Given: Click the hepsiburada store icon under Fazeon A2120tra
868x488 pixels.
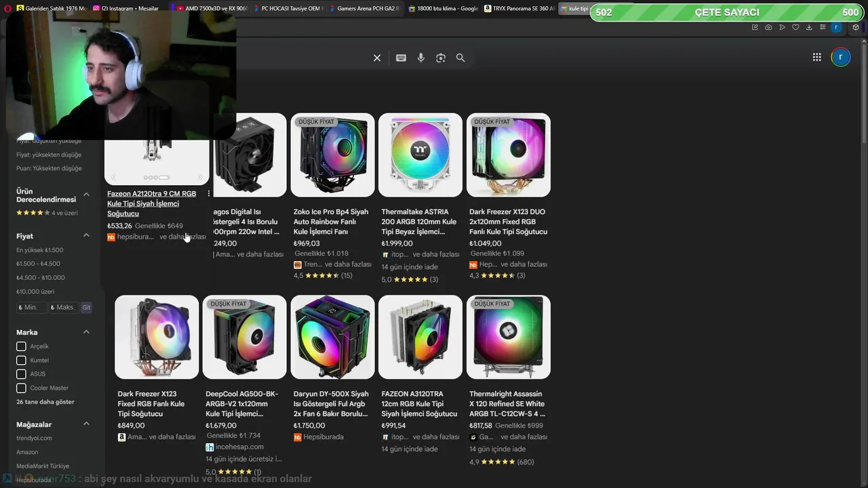Looking at the screenshot, I should (x=111, y=237).
